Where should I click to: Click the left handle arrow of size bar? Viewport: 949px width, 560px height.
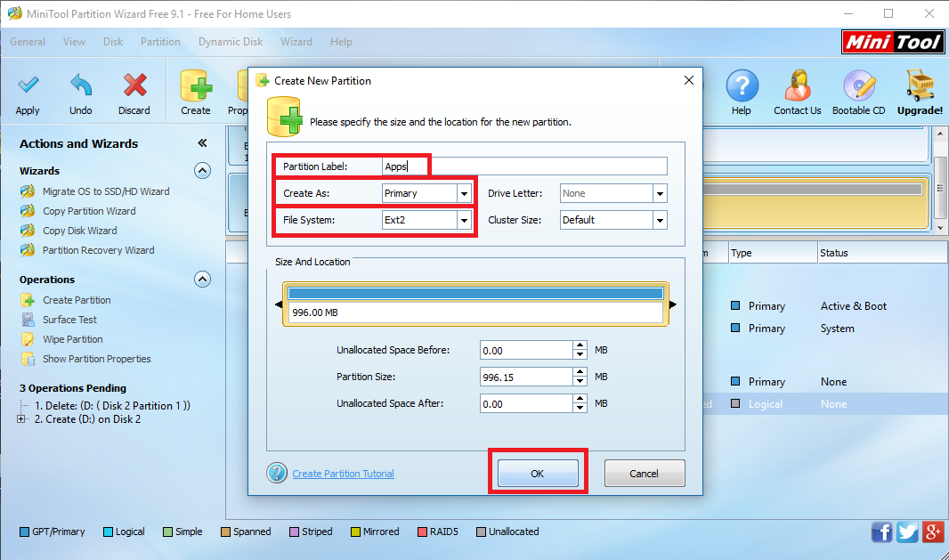279,304
